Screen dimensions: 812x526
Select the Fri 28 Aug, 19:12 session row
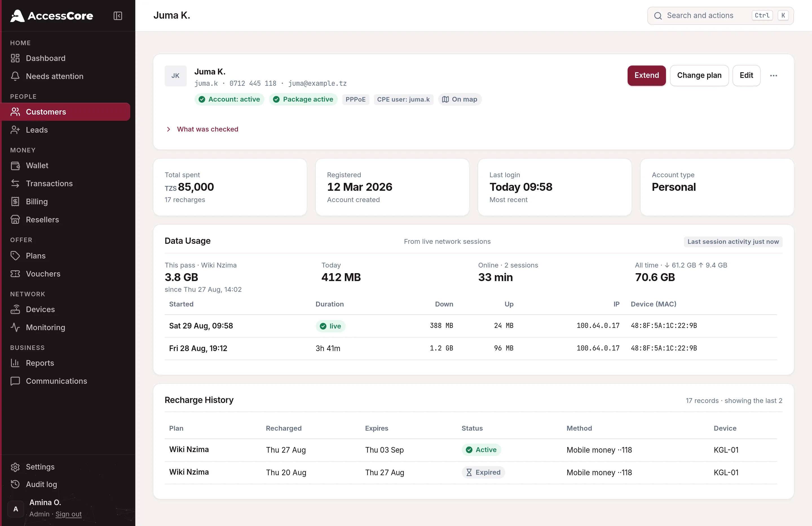click(x=471, y=349)
